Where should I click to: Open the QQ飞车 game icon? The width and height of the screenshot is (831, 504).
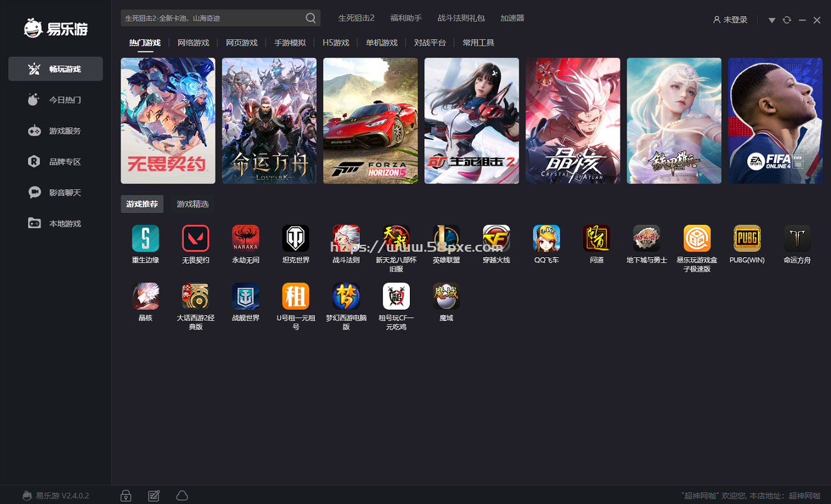click(547, 239)
